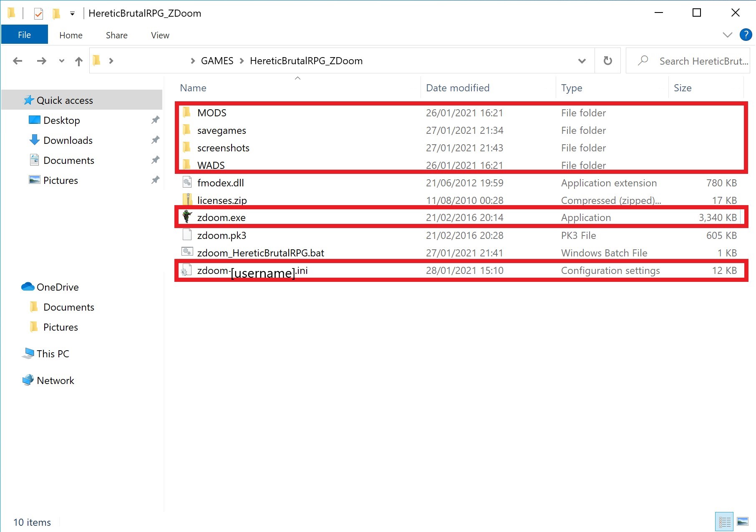
Task: Click the Back navigation arrow
Action: point(18,61)
